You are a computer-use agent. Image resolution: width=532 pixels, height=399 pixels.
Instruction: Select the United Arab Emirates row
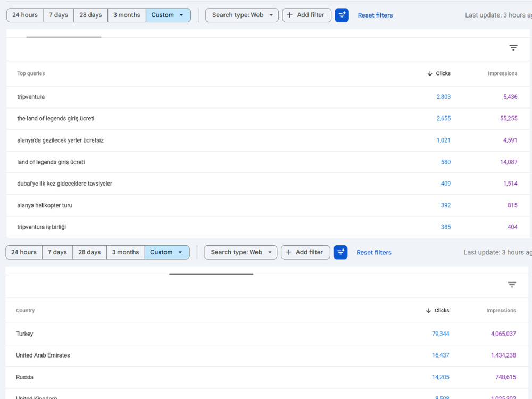click(x=267, y=355)
